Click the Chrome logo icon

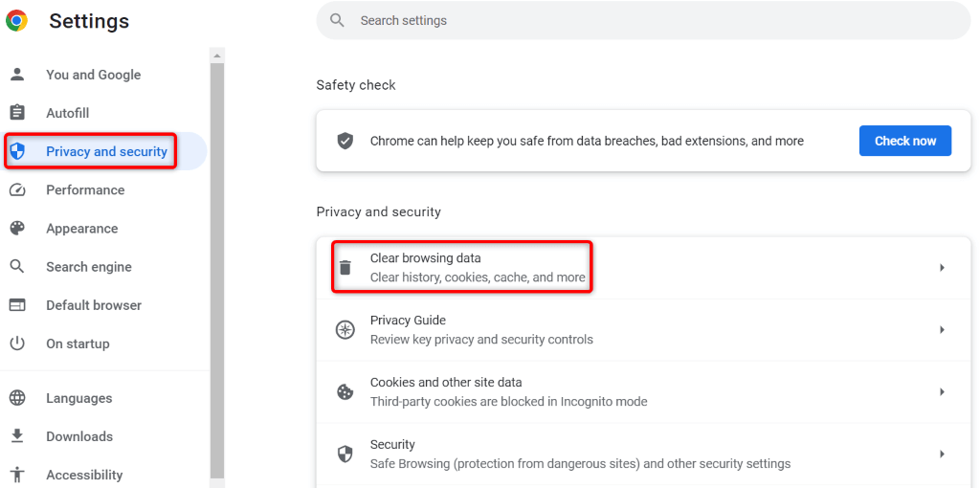point(16,20)
